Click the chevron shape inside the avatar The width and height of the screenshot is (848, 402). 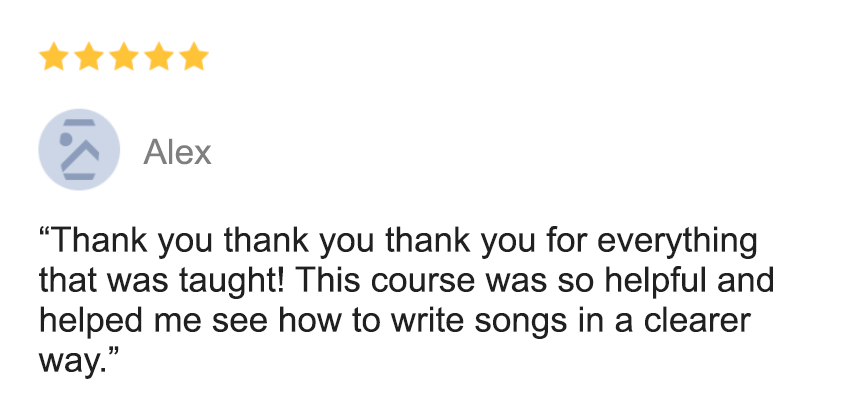pyautogui.click(x=80, y=153)
